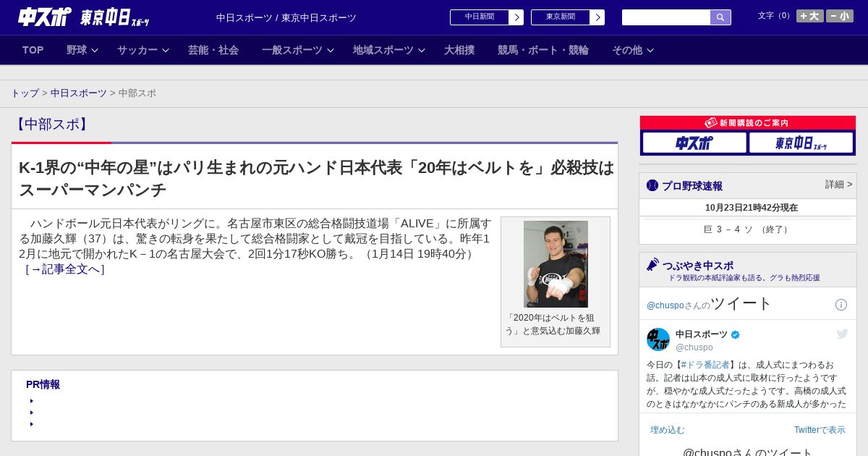Go to TOP menu item
The image size is (868, 456).
click(33, 50)
